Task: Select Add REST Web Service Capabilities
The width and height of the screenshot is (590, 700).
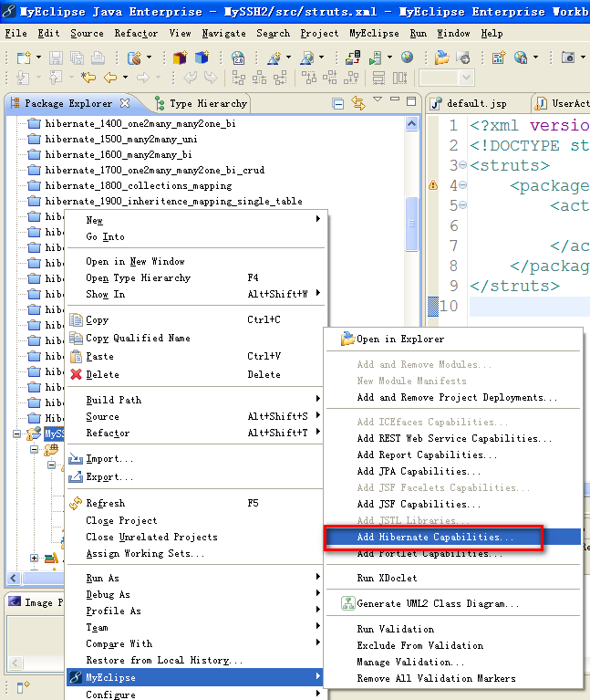Action: point(453,438)
